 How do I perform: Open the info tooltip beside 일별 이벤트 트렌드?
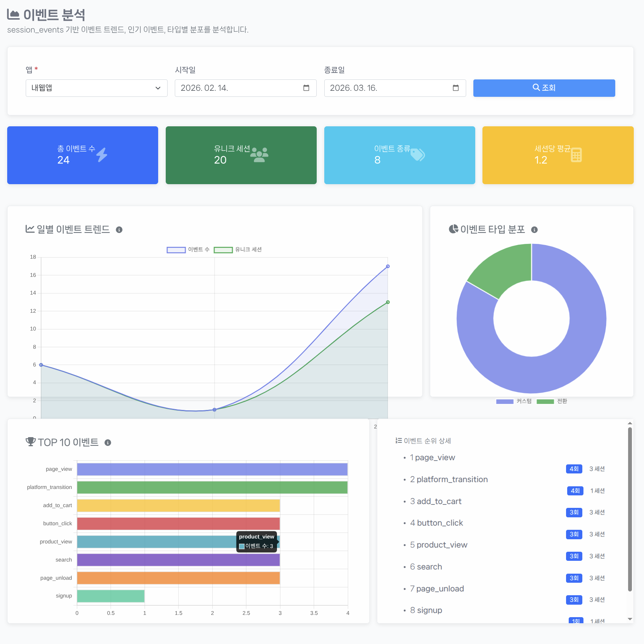coord(120,230)
